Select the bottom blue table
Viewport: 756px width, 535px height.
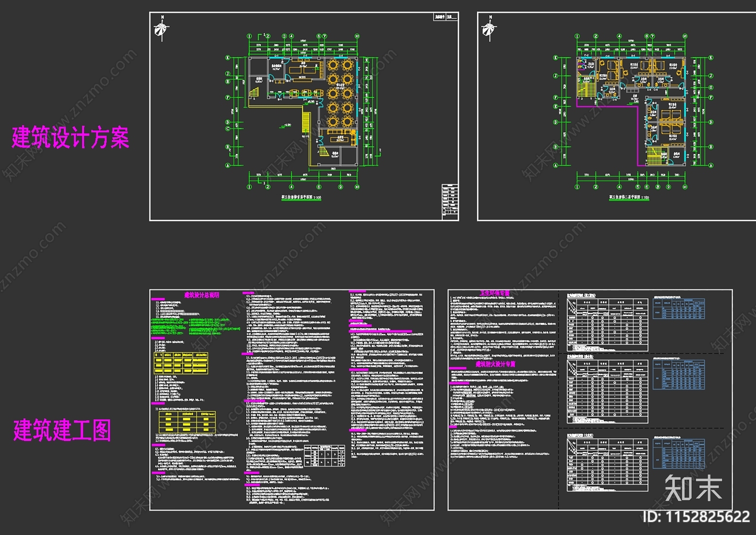[679, 453]
